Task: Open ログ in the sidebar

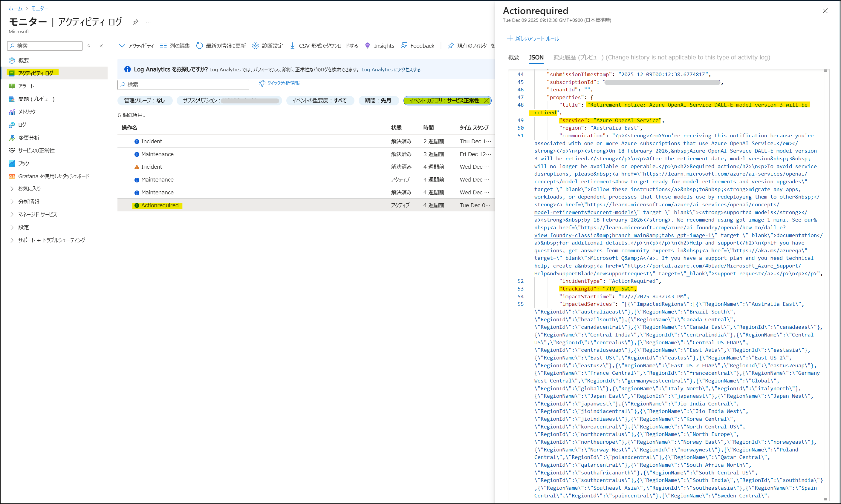Action: pyautogui.click(x=22, y=125)
